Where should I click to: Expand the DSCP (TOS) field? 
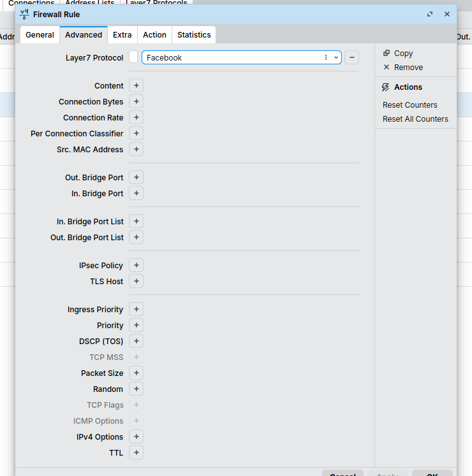[x=136, y=341]
